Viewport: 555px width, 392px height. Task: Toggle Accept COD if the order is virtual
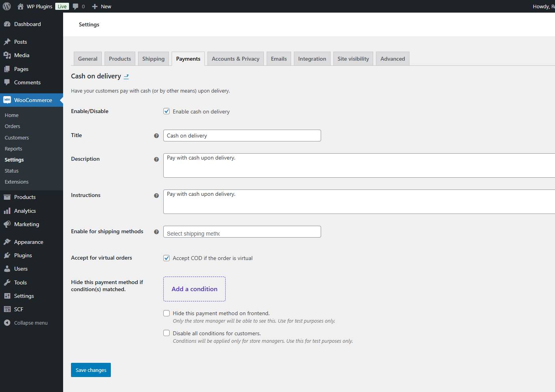click(x=166, y=258)
